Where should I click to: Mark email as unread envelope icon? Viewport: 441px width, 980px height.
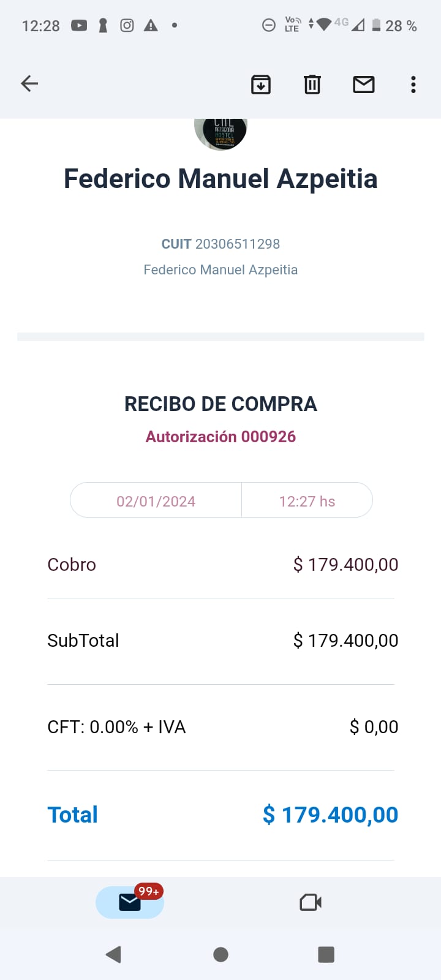[x=364, y=85]
